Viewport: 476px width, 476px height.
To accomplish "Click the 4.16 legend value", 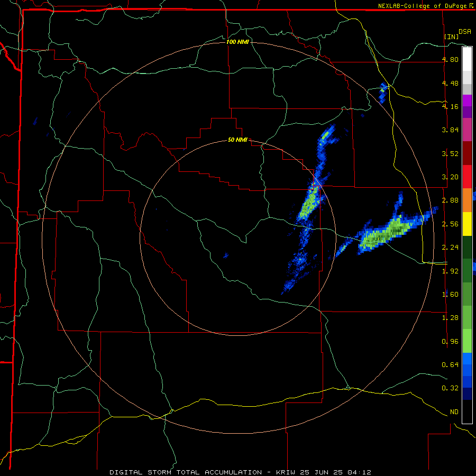I will coord(450,106).
